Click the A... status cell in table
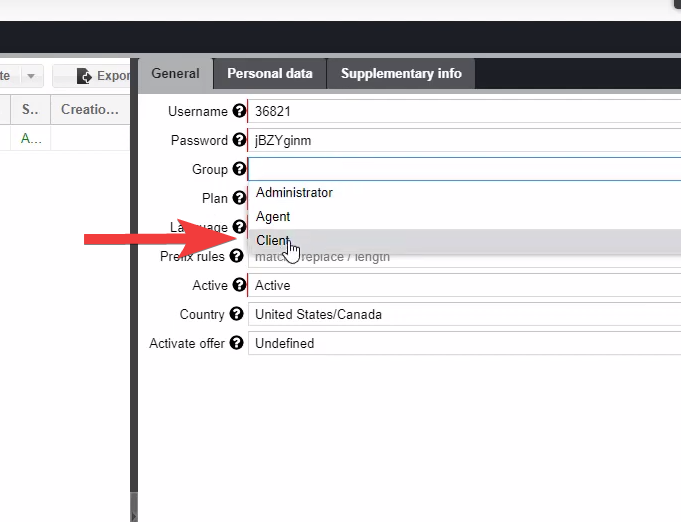Image resolution: width=681 pixels, height=522 pixels. pyautogui.click(x=30, y=139)
